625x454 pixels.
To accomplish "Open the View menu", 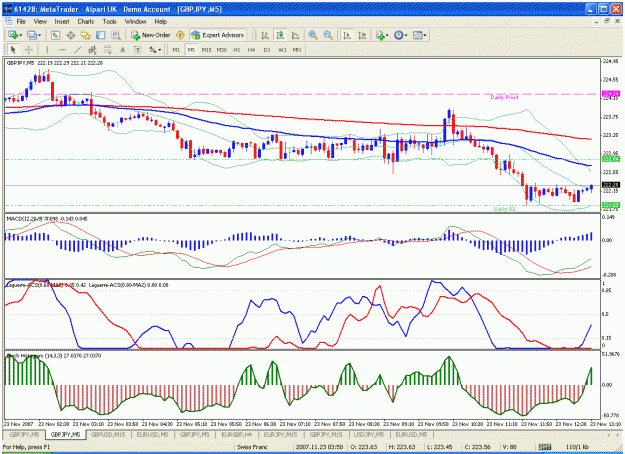I will click(40, 22).
